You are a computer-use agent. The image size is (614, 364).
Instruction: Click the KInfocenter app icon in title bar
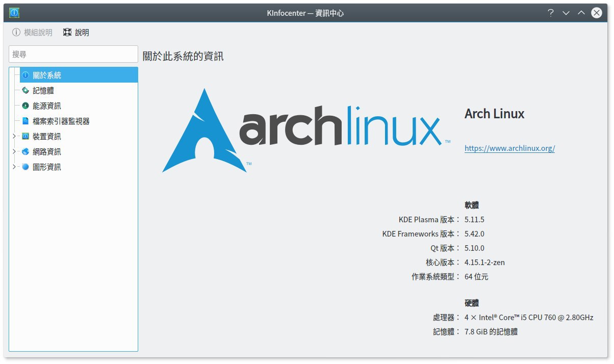point(14,13)
